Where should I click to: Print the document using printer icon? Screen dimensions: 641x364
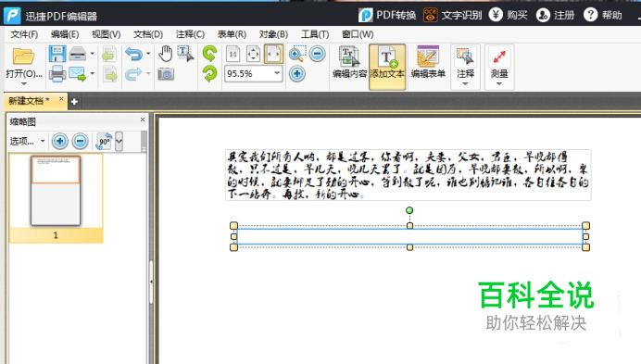[57, 74]
